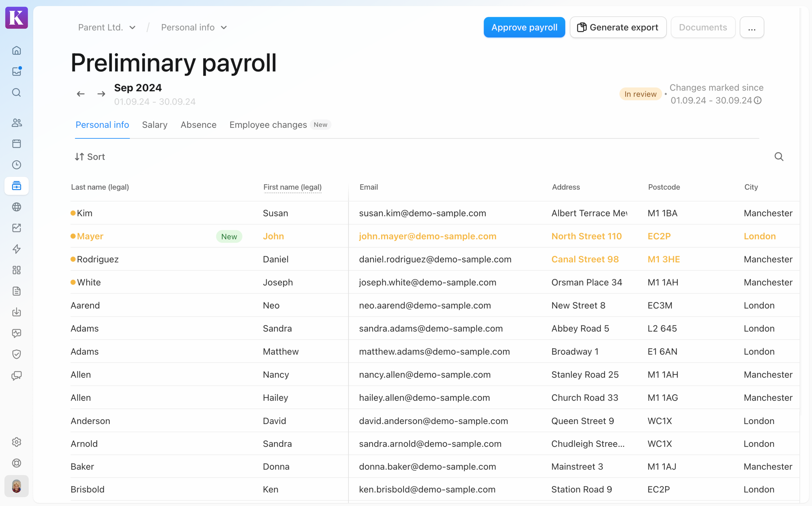Click the Generate export button
This screenshot has width=812, height=506.
click(618, 27)
